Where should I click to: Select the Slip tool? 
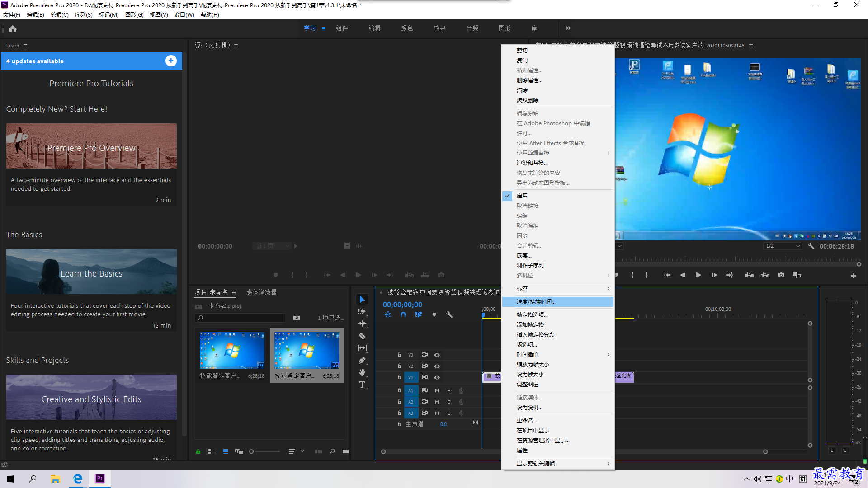(362, 348)
